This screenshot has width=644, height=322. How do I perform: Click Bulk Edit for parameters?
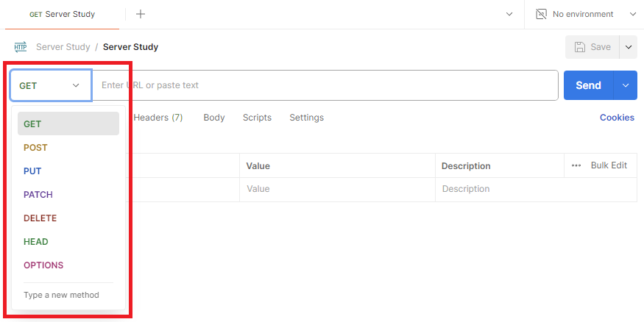[609, 165]
